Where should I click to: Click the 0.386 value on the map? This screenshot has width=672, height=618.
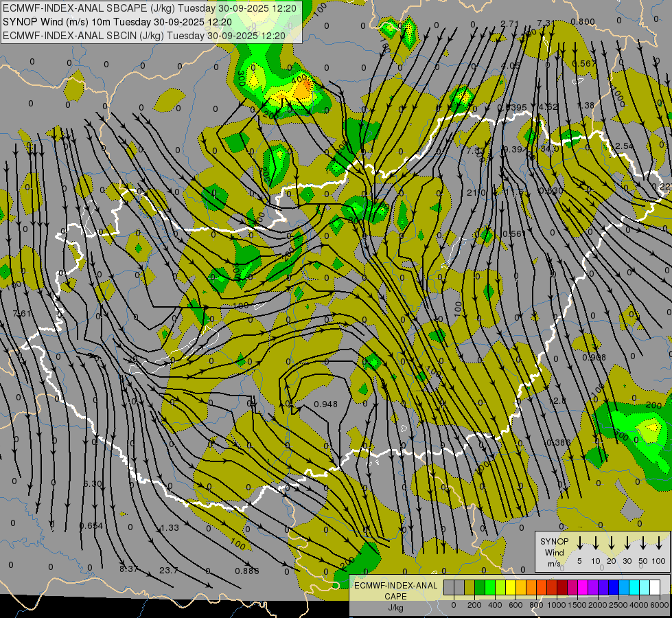[x=559, y=443]
